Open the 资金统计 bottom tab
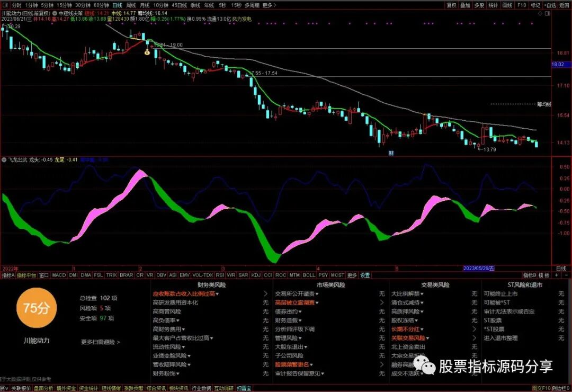Screen dimensions: 572x392 (88, 388)
